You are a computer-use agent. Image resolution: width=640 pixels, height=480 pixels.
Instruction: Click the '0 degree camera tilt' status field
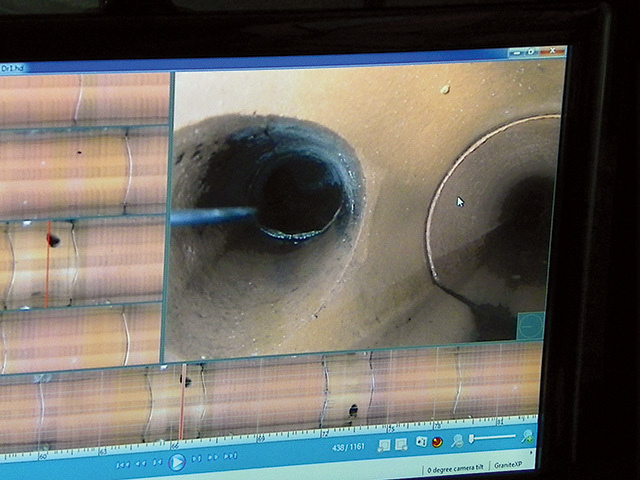pos(459,468)
